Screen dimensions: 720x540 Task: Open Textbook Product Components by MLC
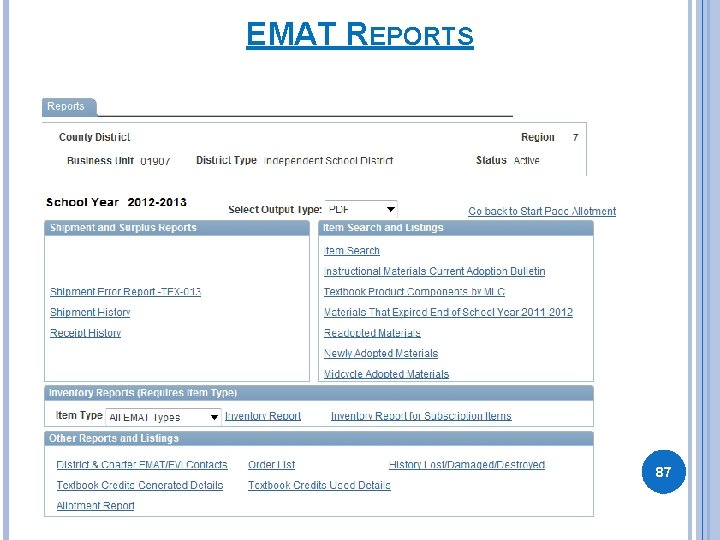tap(414, 292)
